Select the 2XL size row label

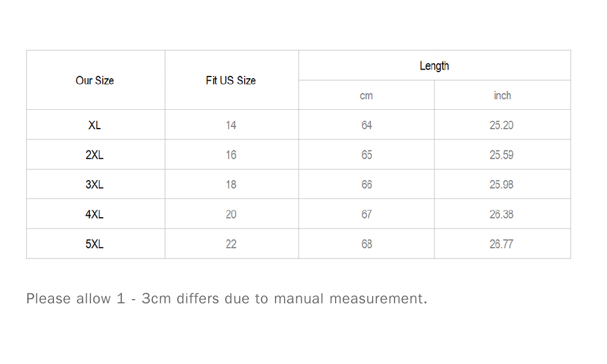pyautogui.click(x=95, y=155)
